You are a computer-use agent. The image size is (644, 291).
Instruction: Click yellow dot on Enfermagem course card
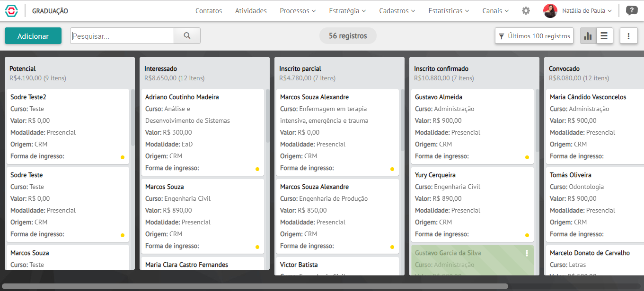point(392,169)
